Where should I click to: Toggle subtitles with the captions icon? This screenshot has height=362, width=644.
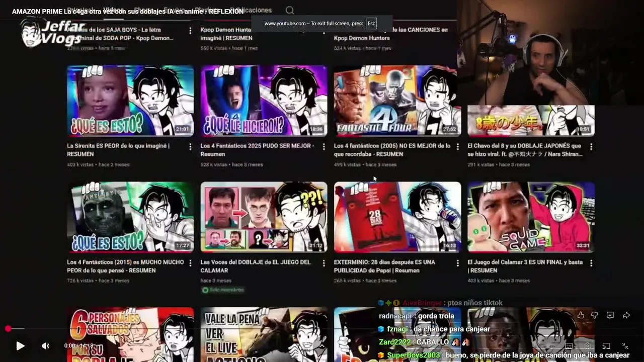coord(569,346)
